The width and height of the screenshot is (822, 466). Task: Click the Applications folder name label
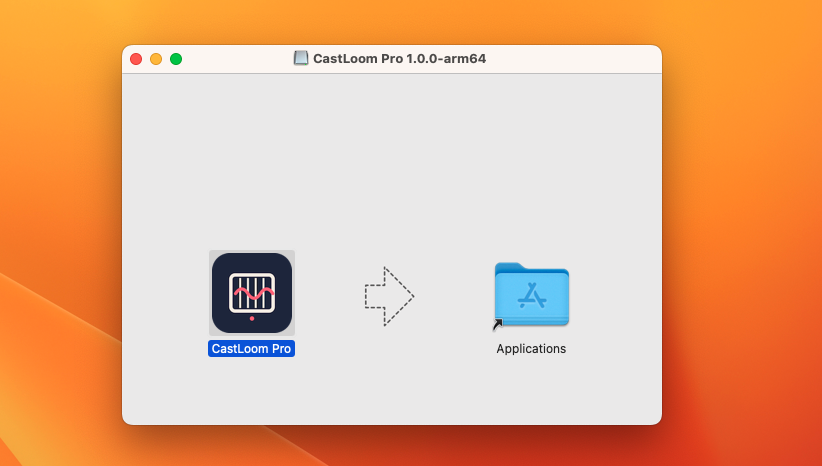[531, 349]
